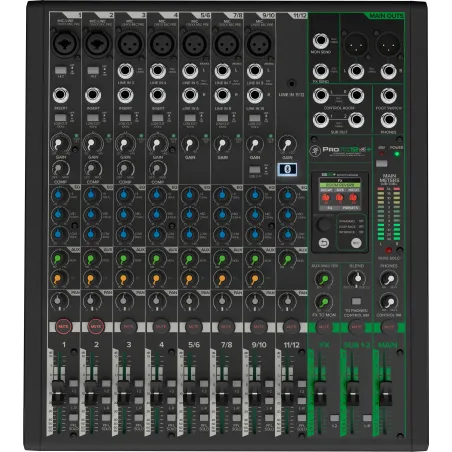
Task: Select the Room Reverb preset name on display
Action: (x=340, y=185)
